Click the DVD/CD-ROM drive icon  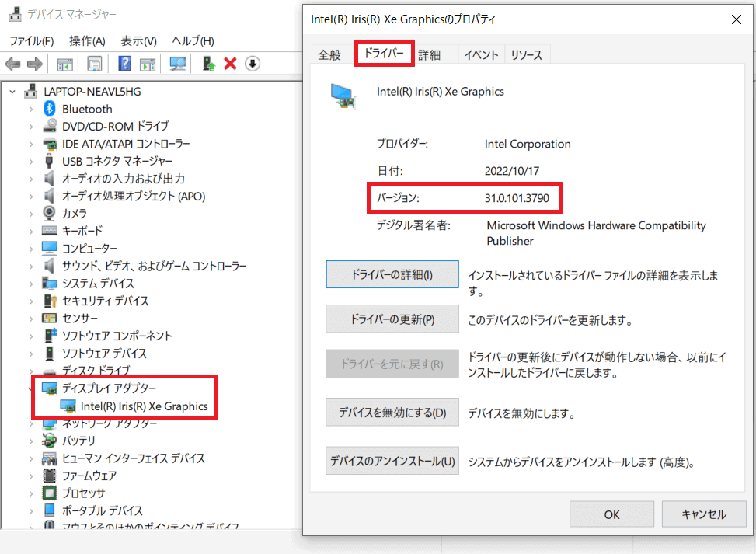[49, 126]
